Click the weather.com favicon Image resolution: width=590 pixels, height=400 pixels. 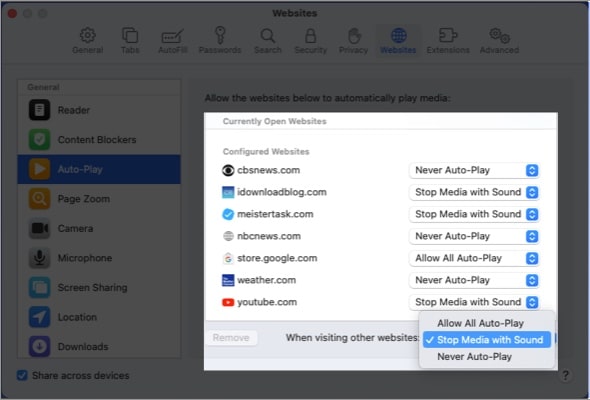tap(228, 280)
